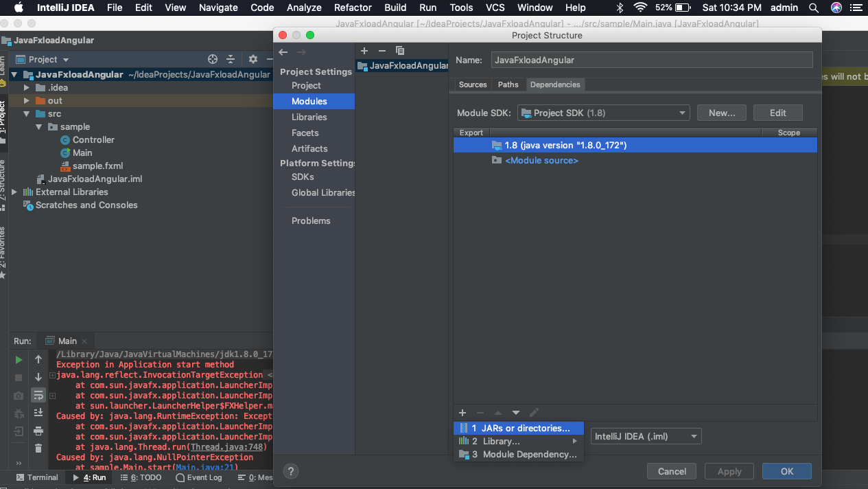Viewport: 868px width, 489px height.
Task: Go back in Project Structure dialog
Action: [x=283, y=52]
